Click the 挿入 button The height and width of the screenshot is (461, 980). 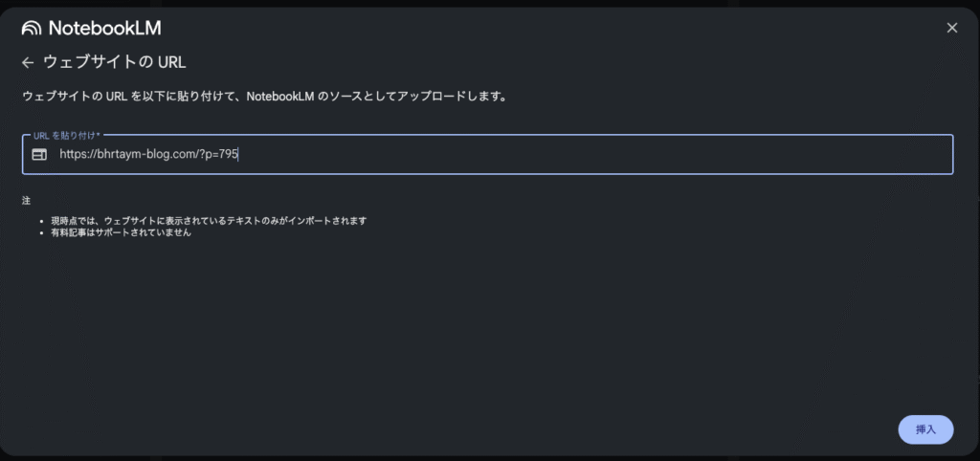pyautogui.click(x=925, y=429)
